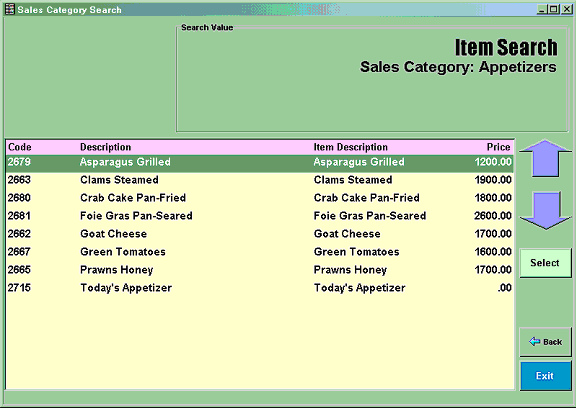Choose the Clams Steamed item row
The height and width of the screenshot is (408, 576).
tap(260, 180)
